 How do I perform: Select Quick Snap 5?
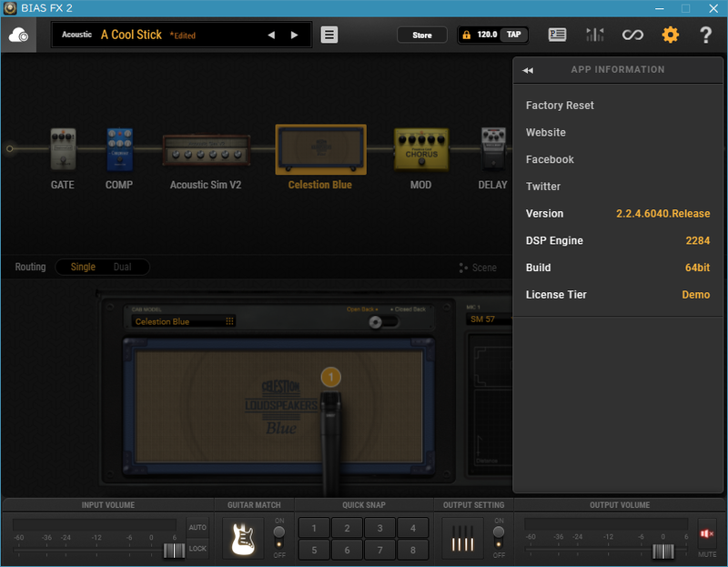click(x=314, y=550)
